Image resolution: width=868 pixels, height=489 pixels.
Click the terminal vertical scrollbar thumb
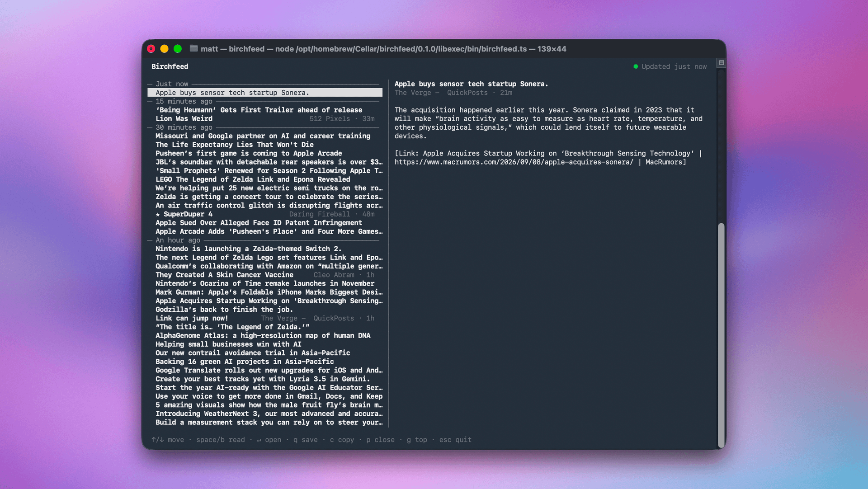(721, 334)
